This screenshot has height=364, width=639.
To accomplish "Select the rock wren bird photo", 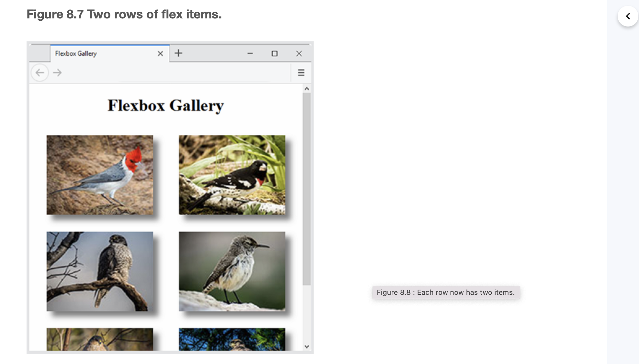I will 232,272.
